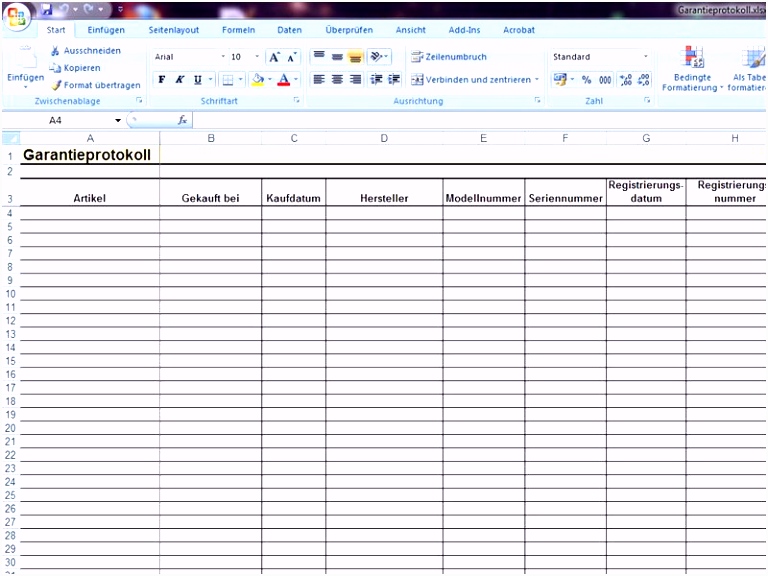Activate Format übertragen paintbrush
Image resolution: width=768 pixels, height=576 pixels.
(x=56, y=85)
